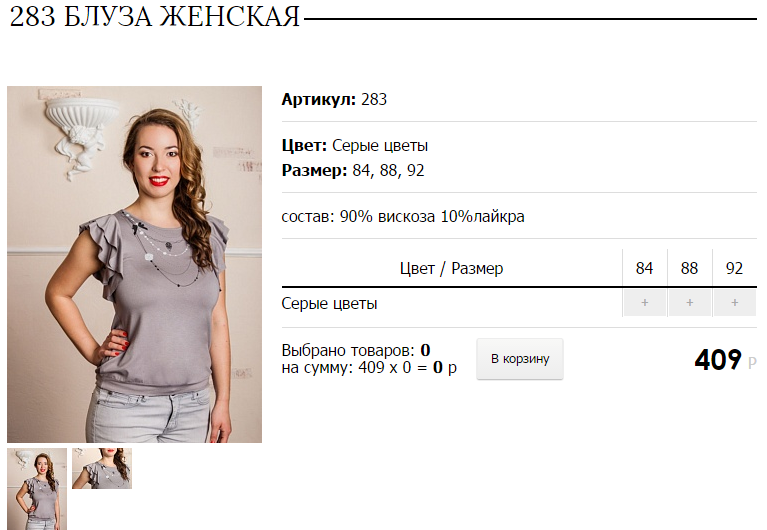
Task: Click the Цвет: Серые цветы line
Action: tap(355, 145)
